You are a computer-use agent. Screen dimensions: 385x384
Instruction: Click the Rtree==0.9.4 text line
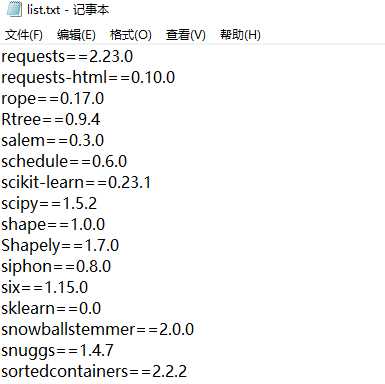[x=51, y=120]
